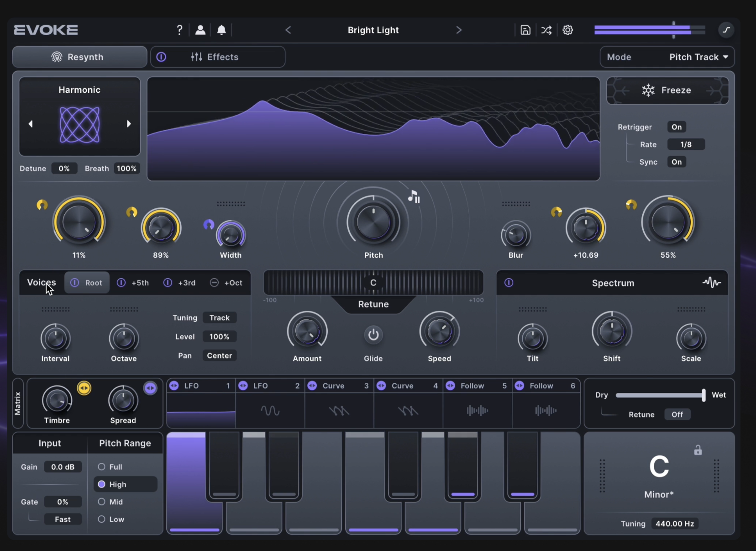Viewport: 756px width, 551px height.
Task: Click the C root key display
Action: click(659, 467)
